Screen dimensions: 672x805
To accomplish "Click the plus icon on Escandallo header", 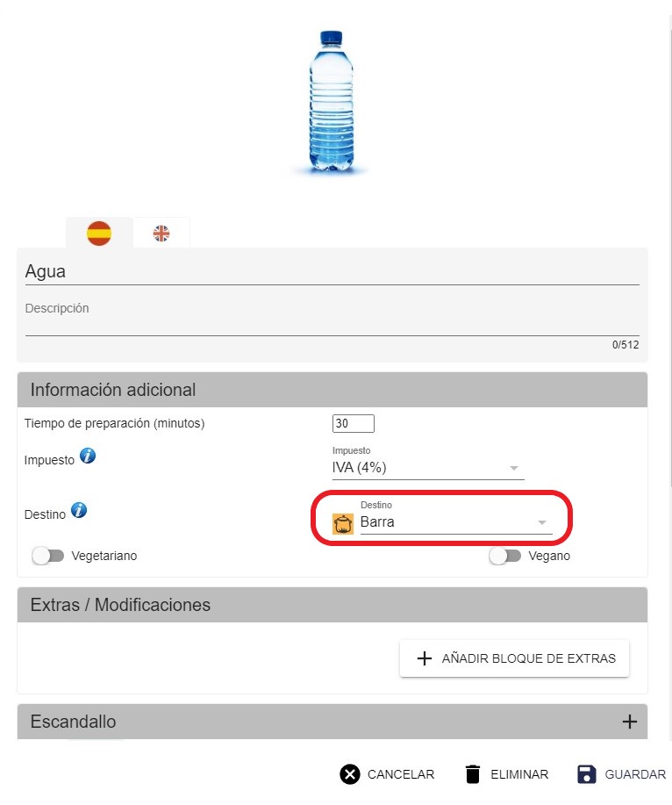I will click(x=629, y=722).
